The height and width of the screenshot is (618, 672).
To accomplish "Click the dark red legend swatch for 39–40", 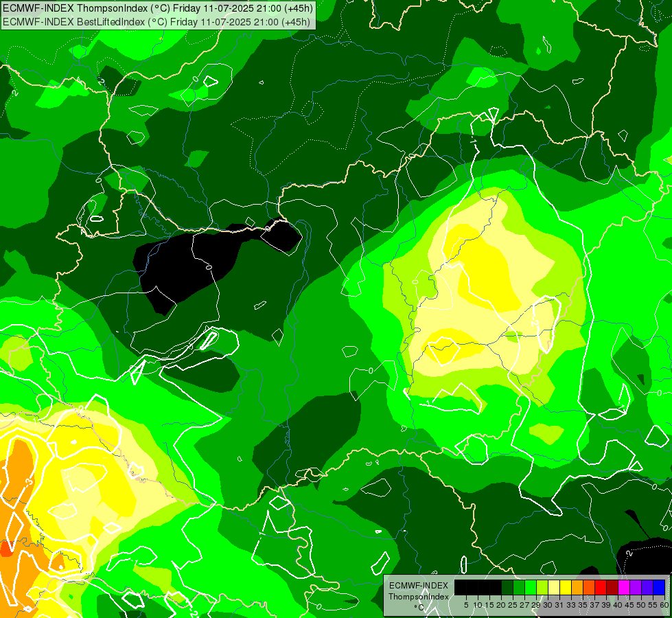I will 612,588.
